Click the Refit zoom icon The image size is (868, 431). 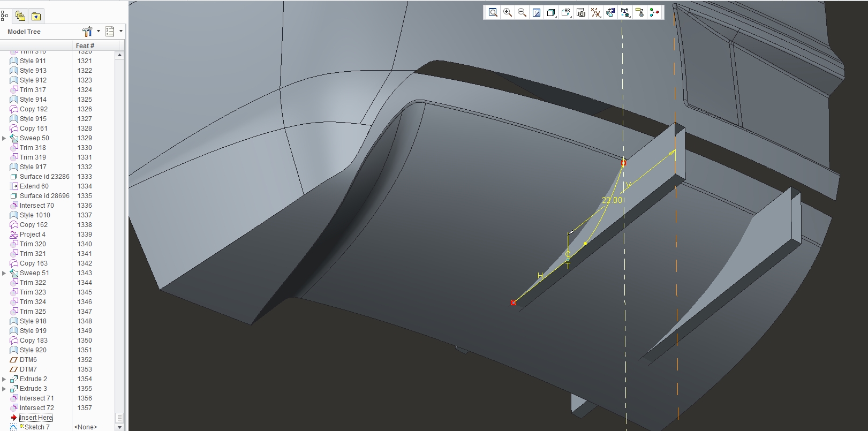click(493, 12)
